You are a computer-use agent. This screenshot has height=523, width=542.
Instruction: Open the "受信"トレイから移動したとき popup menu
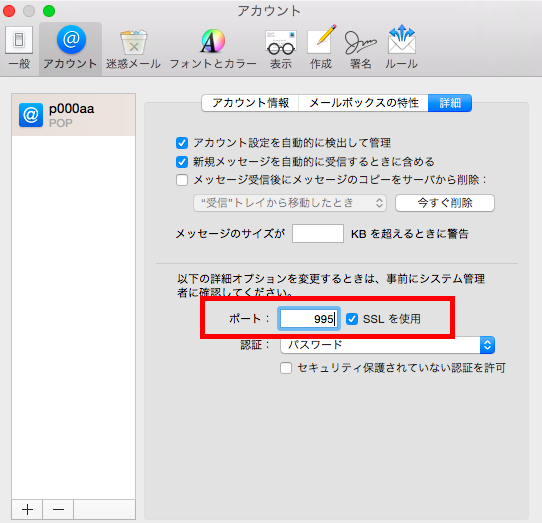click(x=290, y=203)
